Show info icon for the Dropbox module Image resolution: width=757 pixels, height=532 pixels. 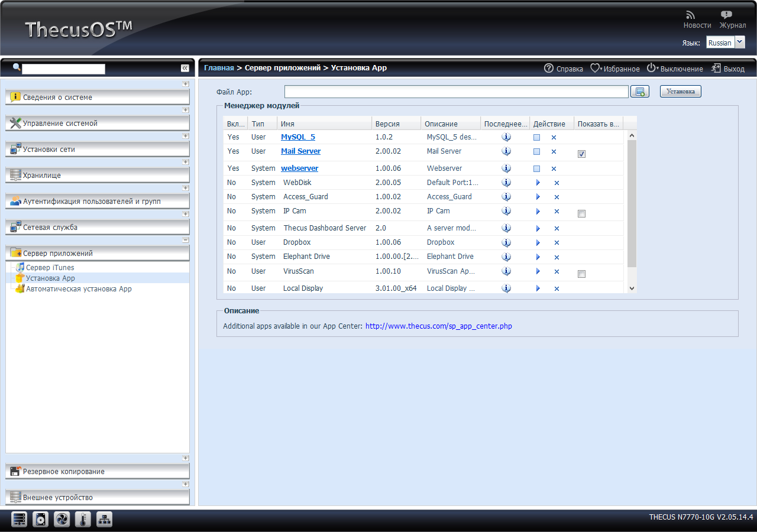tap(506, 242)
